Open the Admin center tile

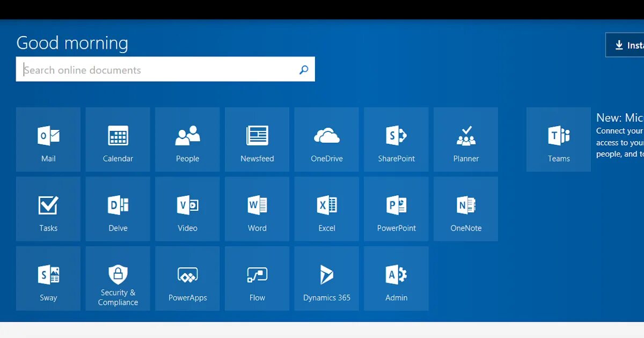(396, 278)
